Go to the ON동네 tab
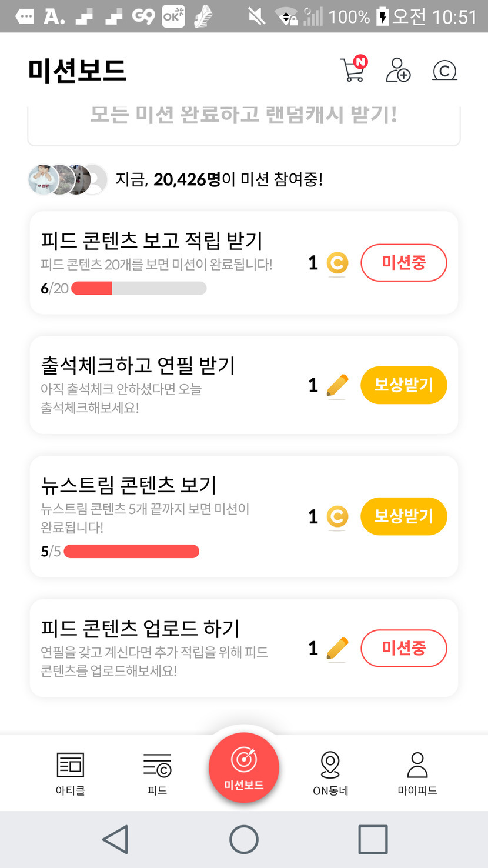Viewport: 488px width, 868px height. 330,773
